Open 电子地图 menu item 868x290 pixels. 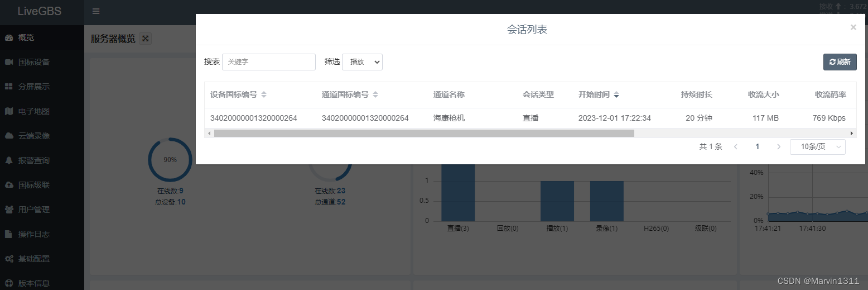[x=42, y=111]
